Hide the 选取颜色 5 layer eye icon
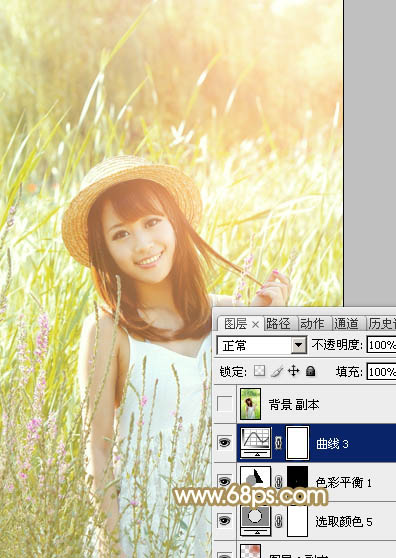The height and width of the screenshot is (558, 396). (x=224, y=520)
